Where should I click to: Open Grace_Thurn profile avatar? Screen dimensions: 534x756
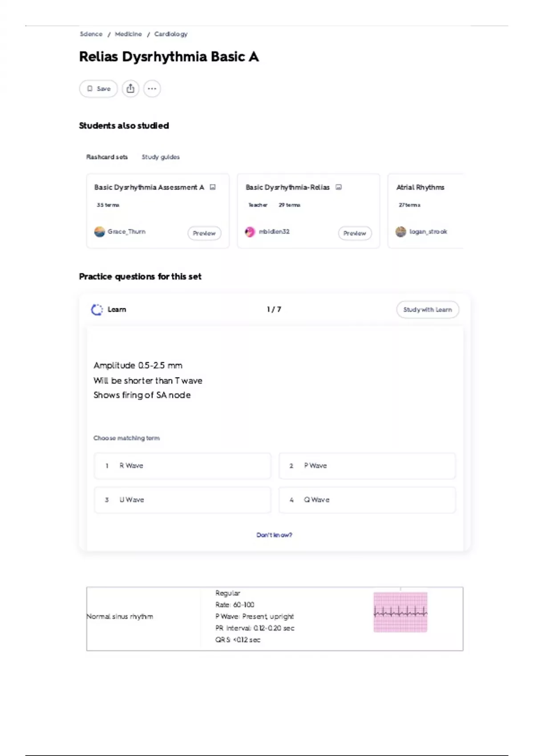[100, 232]
